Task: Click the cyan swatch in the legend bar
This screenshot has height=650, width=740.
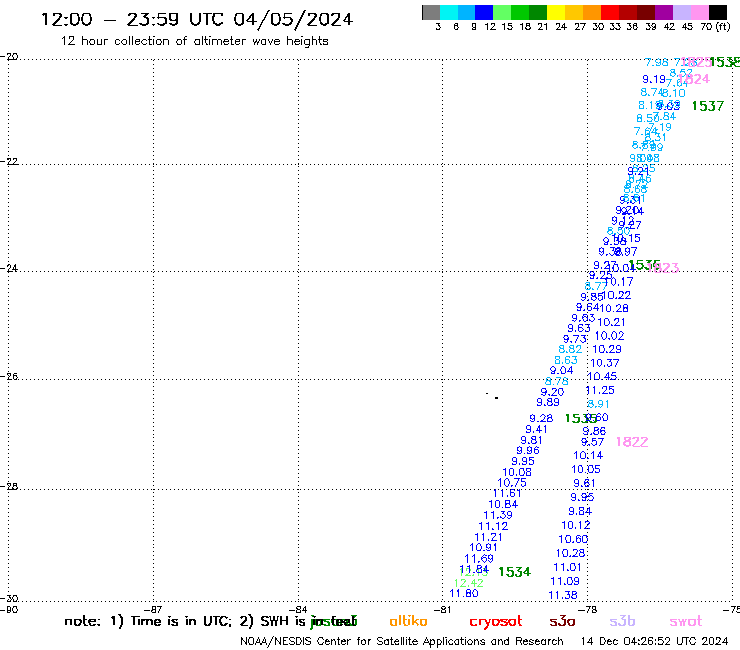Action: 449,12
